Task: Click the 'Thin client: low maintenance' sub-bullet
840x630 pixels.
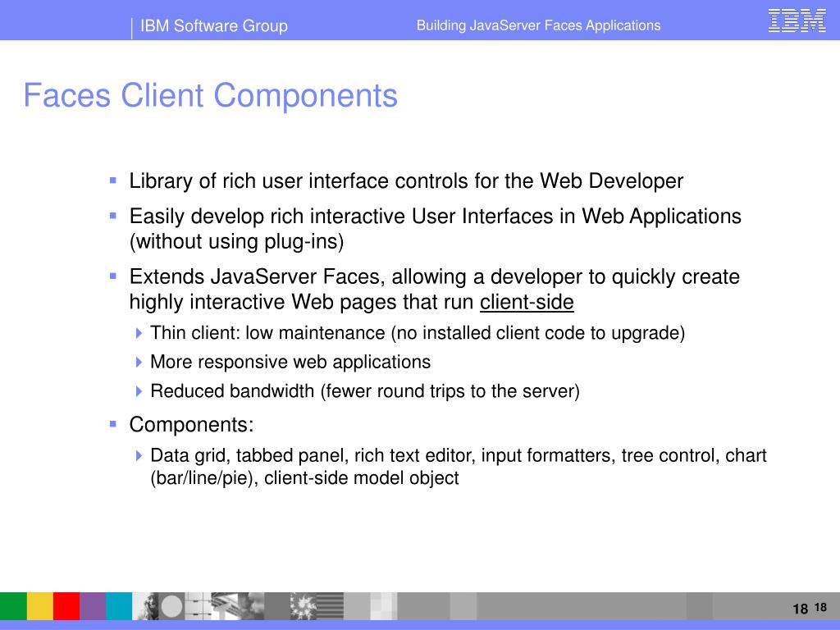Action: pyautogui.click(x=418, y=333)
